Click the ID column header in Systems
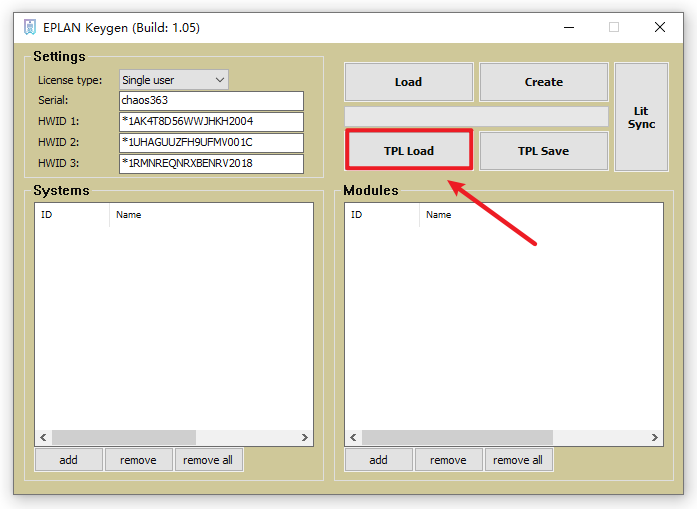Screen dimensions: 697x509 [72, 215]
